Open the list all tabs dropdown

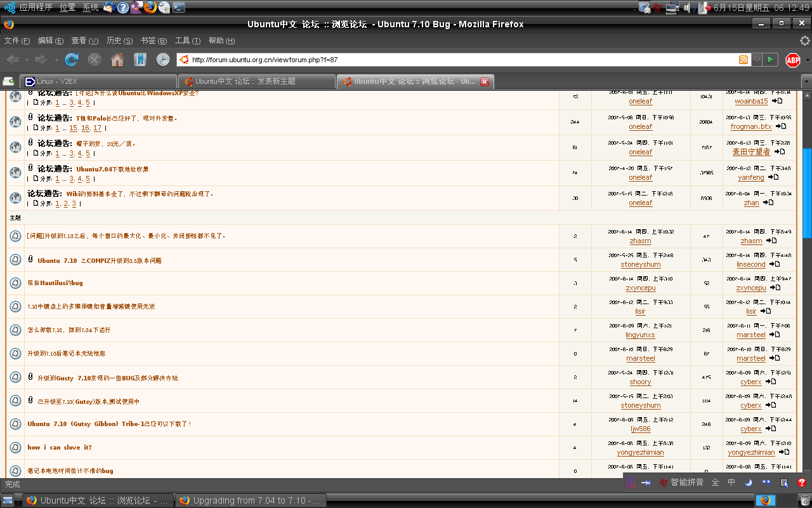tap(806, 82)
